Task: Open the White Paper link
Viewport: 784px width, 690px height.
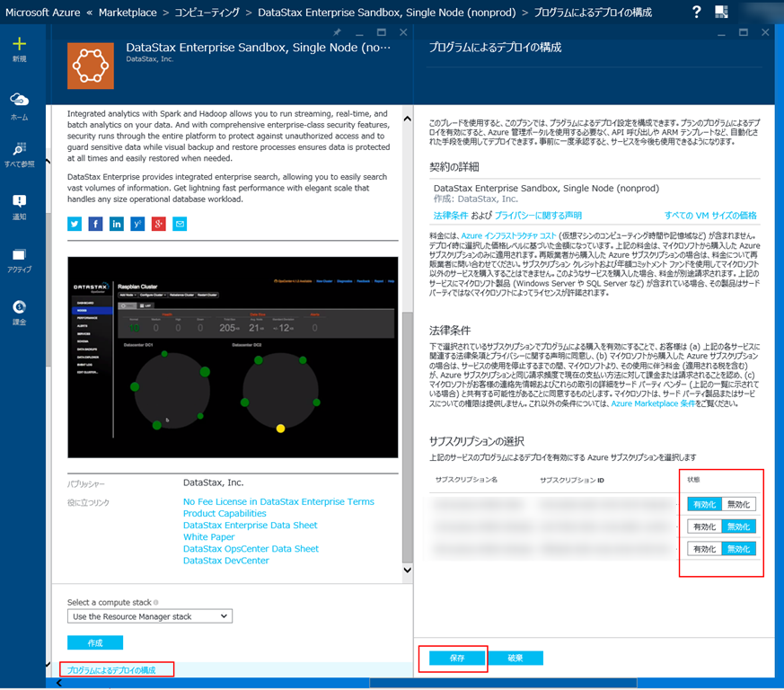Action: point(208,537)
